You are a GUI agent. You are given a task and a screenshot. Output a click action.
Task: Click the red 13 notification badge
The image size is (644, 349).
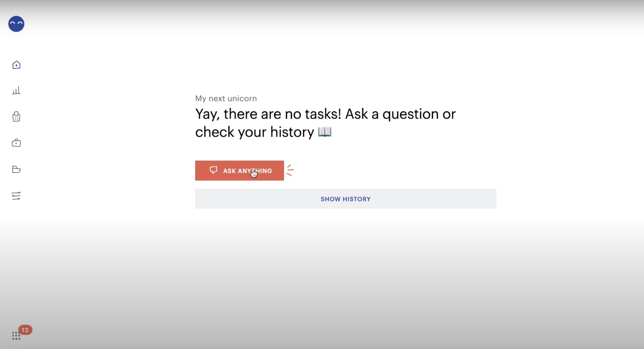click(25, 330)
